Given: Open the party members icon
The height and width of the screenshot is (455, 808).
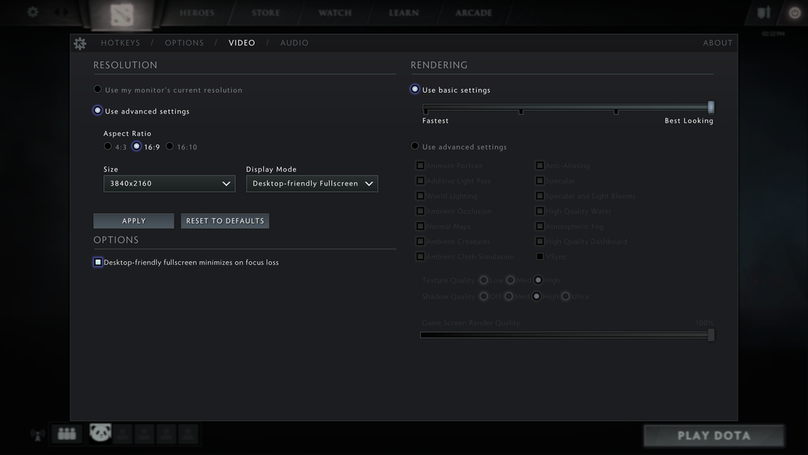Looking at the screenshot, I should pyautogui.click(x=67, y=434).
